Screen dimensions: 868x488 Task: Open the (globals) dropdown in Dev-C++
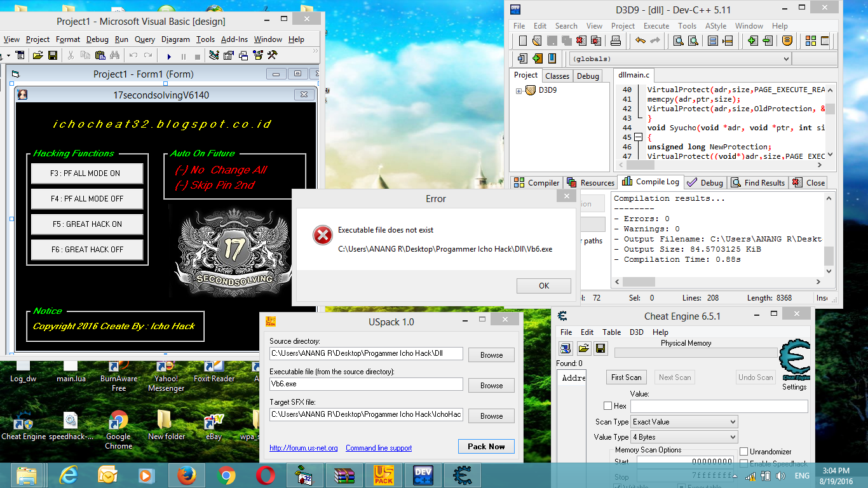coord(680,58)
